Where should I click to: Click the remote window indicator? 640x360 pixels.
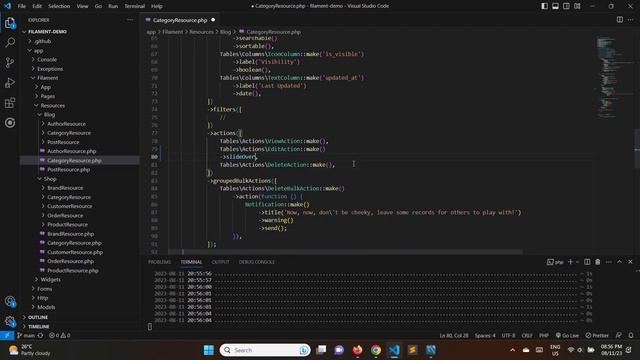pos(7,335)
